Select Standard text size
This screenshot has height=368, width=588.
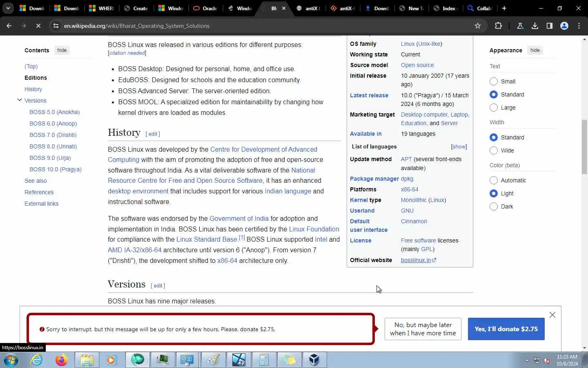[x=494, y=94]
